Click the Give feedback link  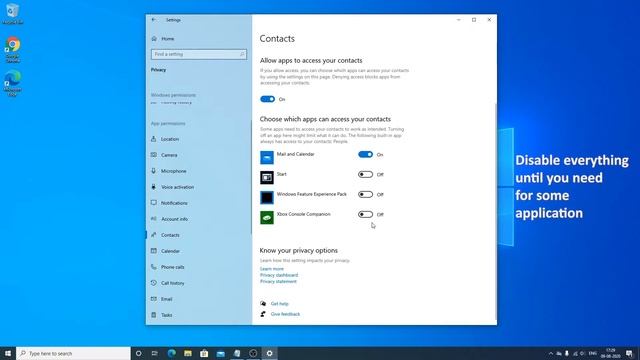coord(285,314)
